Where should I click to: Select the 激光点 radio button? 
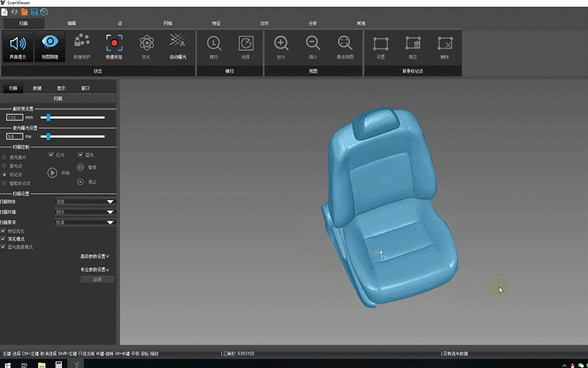pos(4,166)
